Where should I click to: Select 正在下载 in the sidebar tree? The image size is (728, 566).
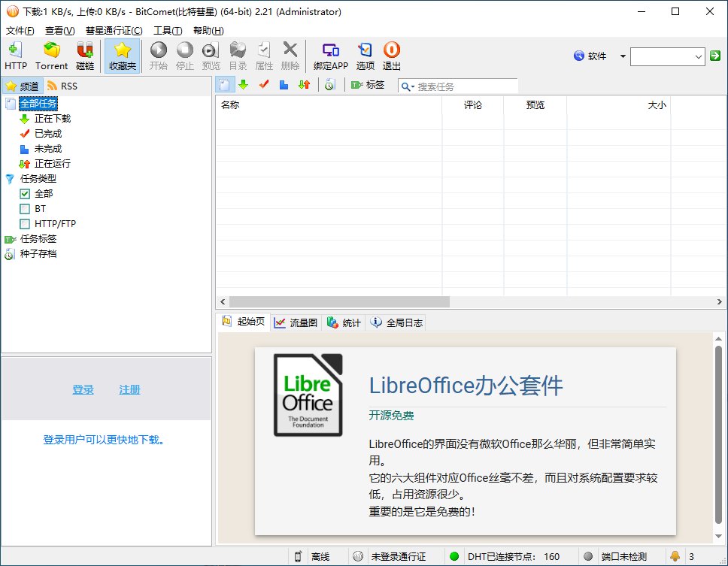53,119
